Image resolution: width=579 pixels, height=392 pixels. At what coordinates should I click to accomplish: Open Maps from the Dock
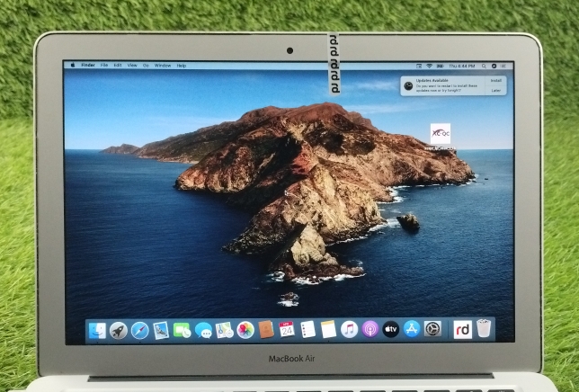pos(225,330)
